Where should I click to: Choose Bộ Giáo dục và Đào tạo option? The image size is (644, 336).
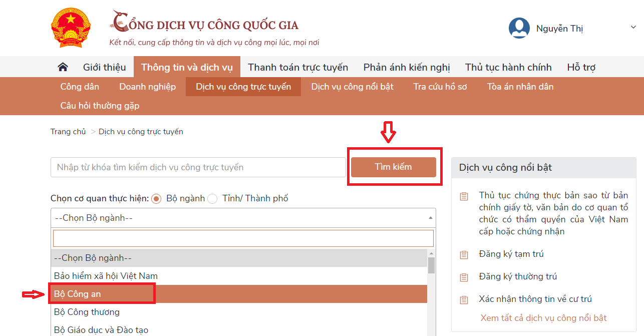pyautogui.click(x=239, y=329)
